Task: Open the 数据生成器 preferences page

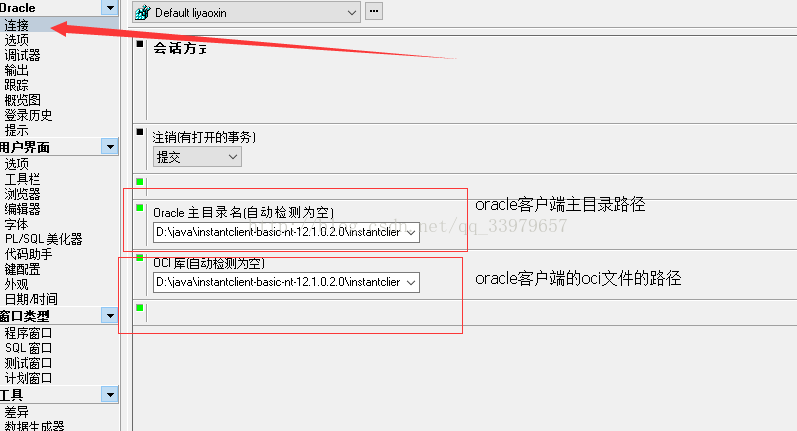Action: [x=34, y=425]
